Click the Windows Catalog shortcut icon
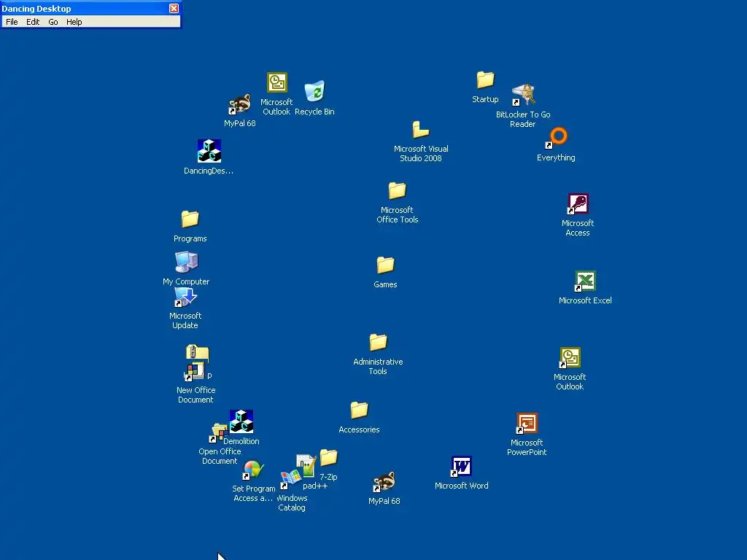The height and width of the screenshot is (560, 747). 290,480
